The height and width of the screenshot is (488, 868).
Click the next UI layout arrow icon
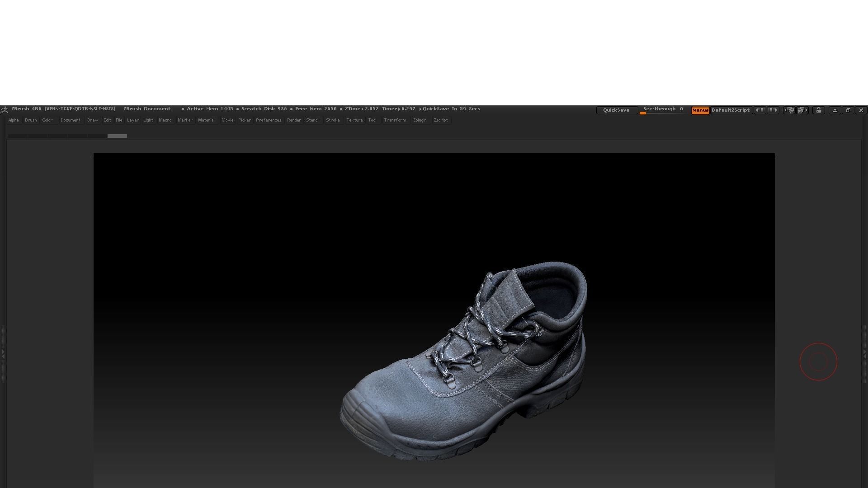(802, 110)
